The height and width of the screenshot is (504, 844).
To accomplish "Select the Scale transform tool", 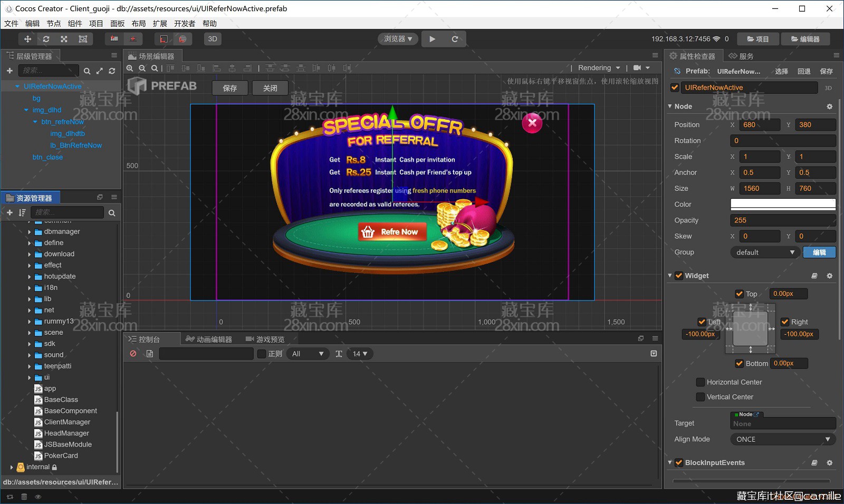I will coord(64,39).
